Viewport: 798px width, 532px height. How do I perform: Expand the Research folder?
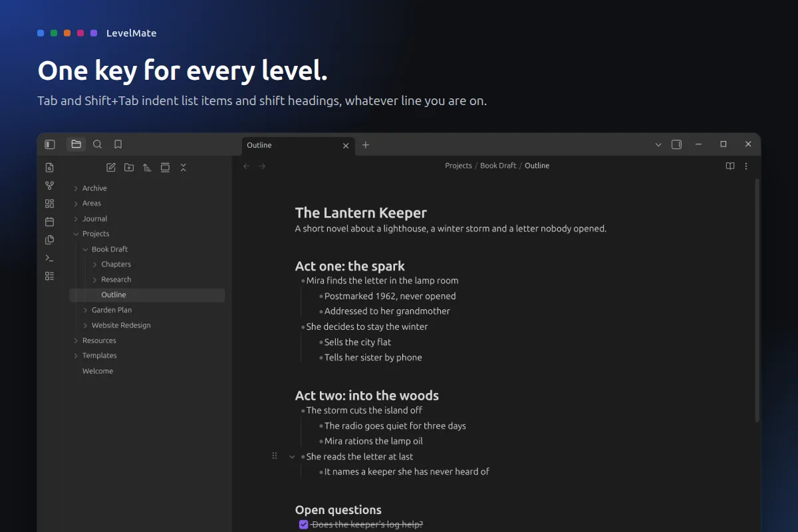(94, 280)
